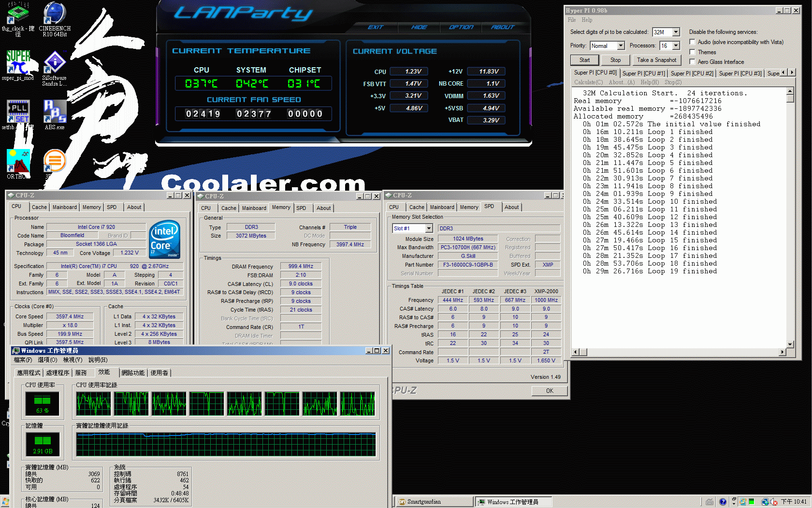Viewport: 812px width, 508px height.
Task: Open the 選項(O) menu in Task Manager
Action: pyautogui.click(x=47, y=360)
